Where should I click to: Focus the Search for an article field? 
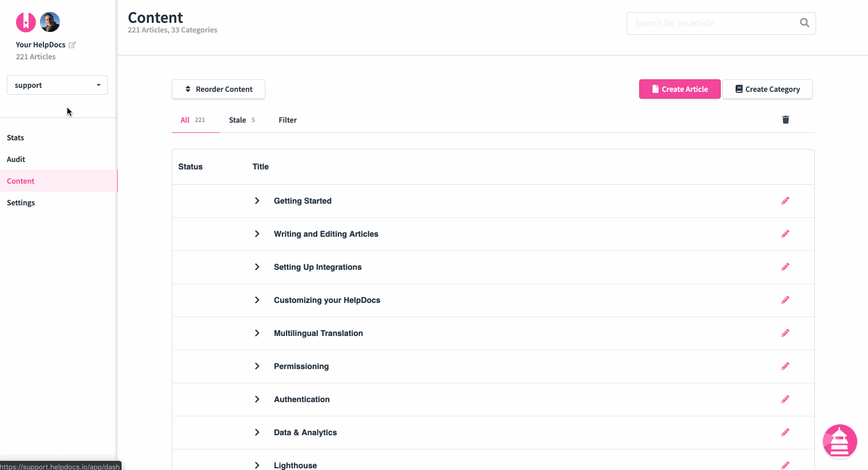click(721, 23)
